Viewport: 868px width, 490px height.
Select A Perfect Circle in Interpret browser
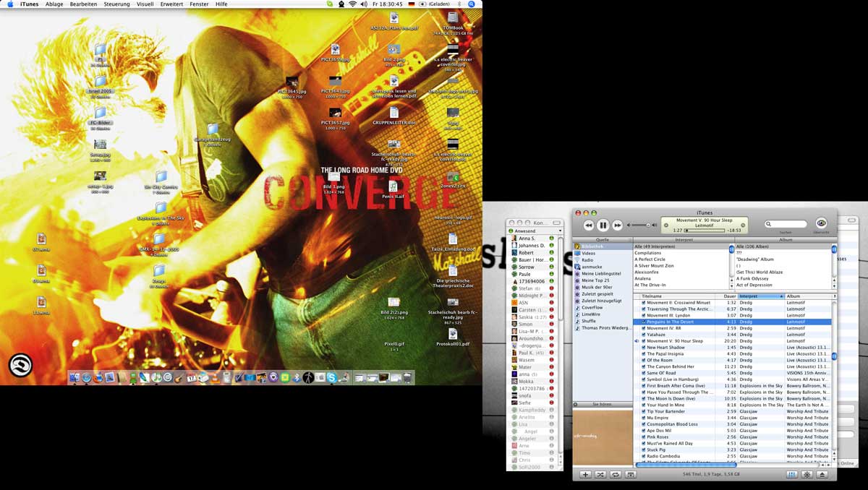pos(681,259)
